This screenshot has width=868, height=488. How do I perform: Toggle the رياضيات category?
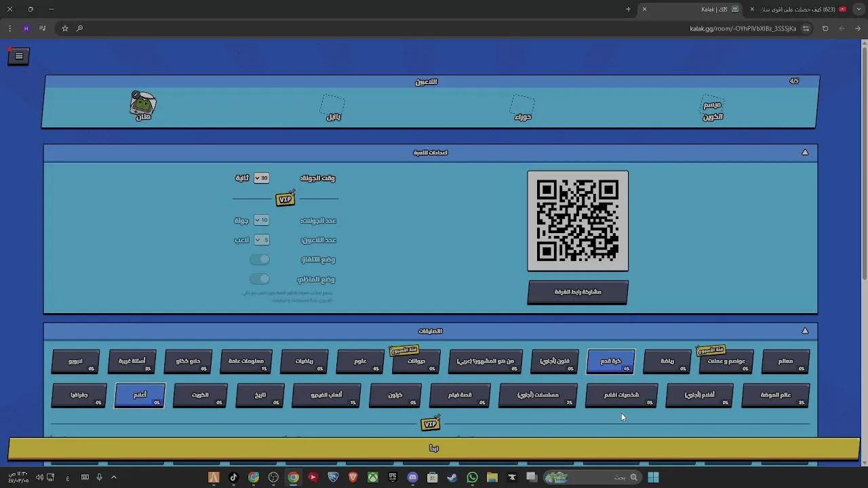coord(304,361)
